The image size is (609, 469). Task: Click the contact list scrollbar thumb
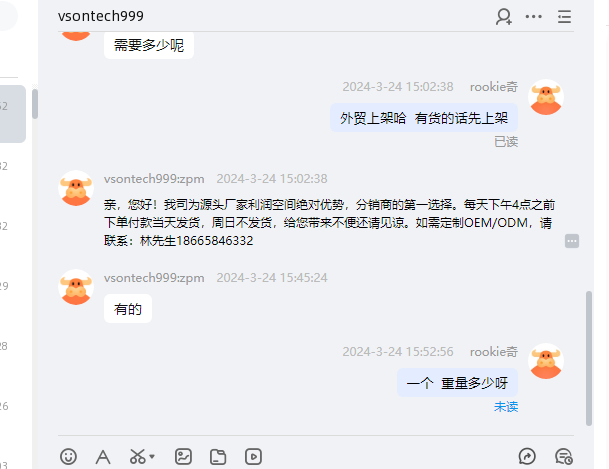point(35,104)
